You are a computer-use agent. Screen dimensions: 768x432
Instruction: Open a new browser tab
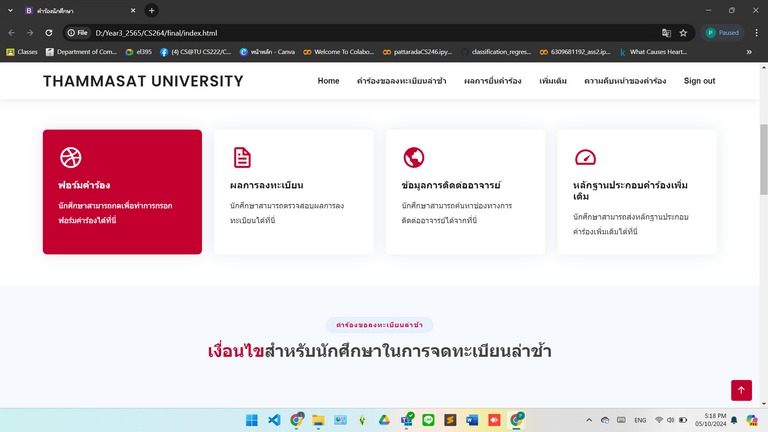point(152,10)
